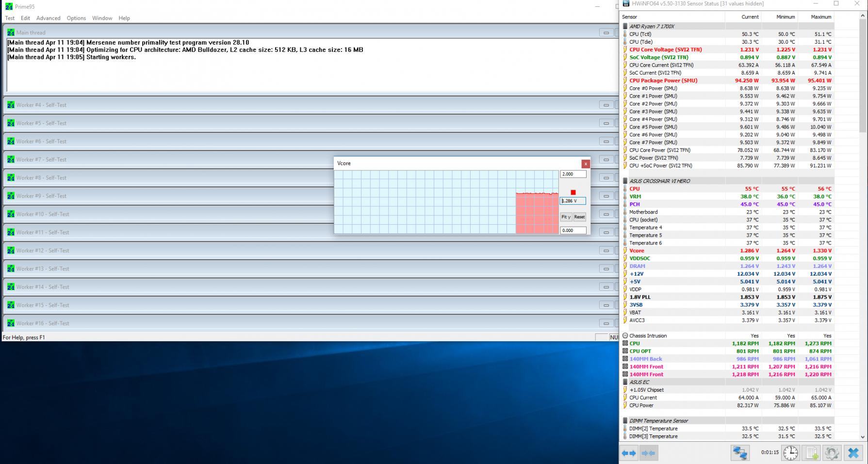Image resolution: width=868 pixels, height=464 pixels.
Task: Select the DIMM[2] Temperature row
Action: point(727,429)
